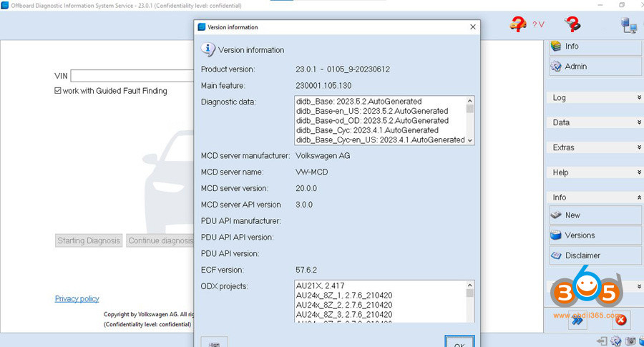
Task: Select didb_Base: 2023.5.2 list entry
Action: pos(359,102)
